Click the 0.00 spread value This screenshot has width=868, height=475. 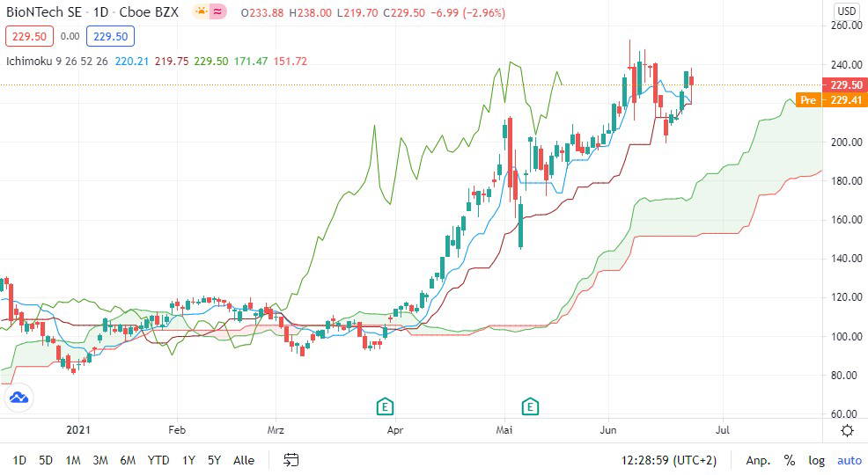tap(70, 36)
